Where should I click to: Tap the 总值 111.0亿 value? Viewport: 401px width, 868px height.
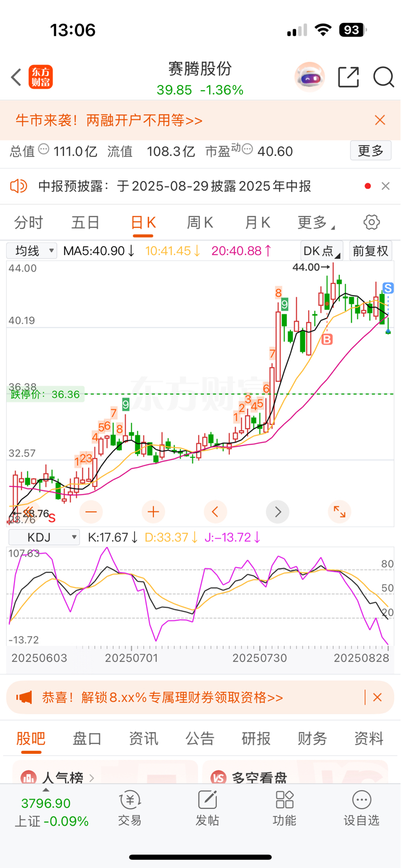pyautogui.click(x=75, y=152)
